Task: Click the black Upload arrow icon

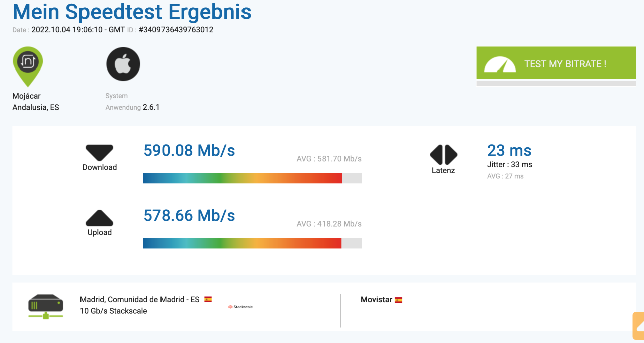Action: [x=99, y=218]
